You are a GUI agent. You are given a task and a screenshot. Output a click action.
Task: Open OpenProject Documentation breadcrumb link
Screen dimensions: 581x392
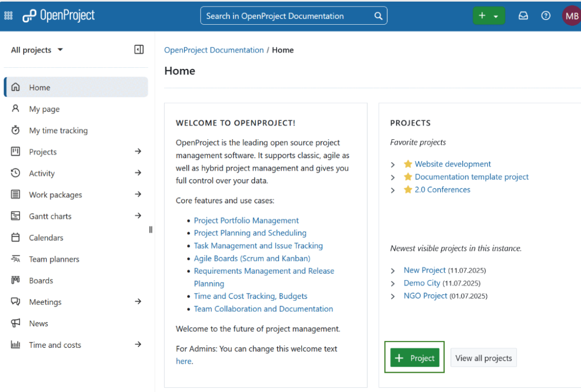click(214, 50)
